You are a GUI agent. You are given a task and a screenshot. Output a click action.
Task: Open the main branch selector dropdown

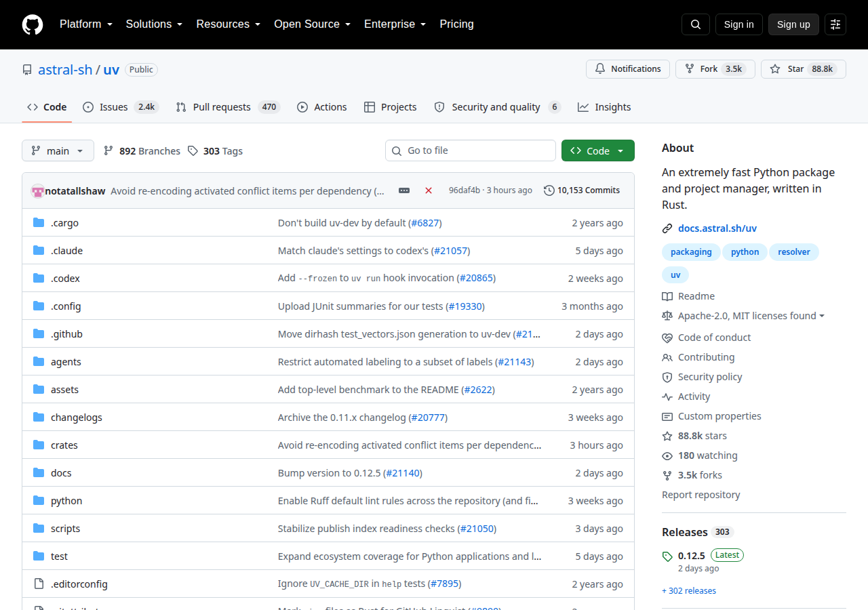click(58, 150)
